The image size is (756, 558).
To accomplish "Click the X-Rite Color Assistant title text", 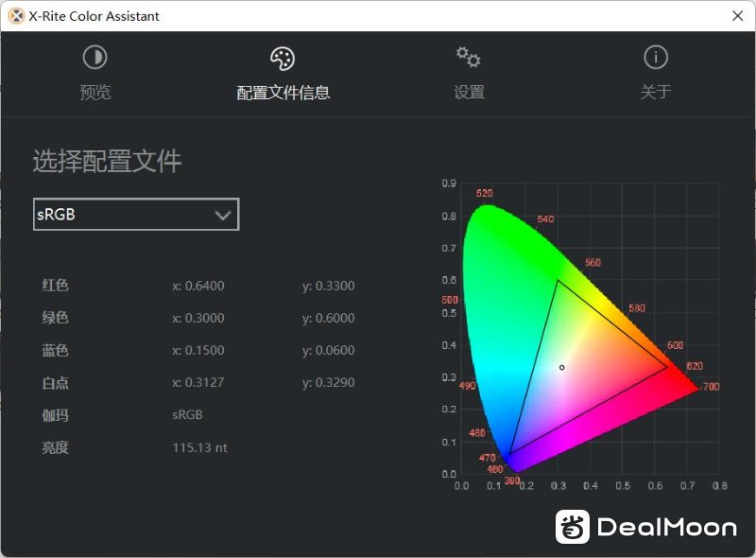I will point(94,16).
